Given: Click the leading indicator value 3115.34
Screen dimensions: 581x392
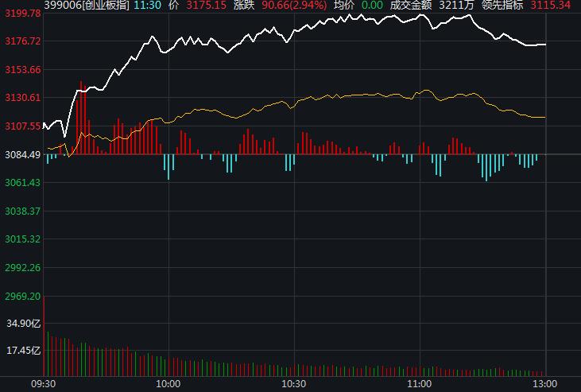Looking at the screenshot, I should click(550, 5).
